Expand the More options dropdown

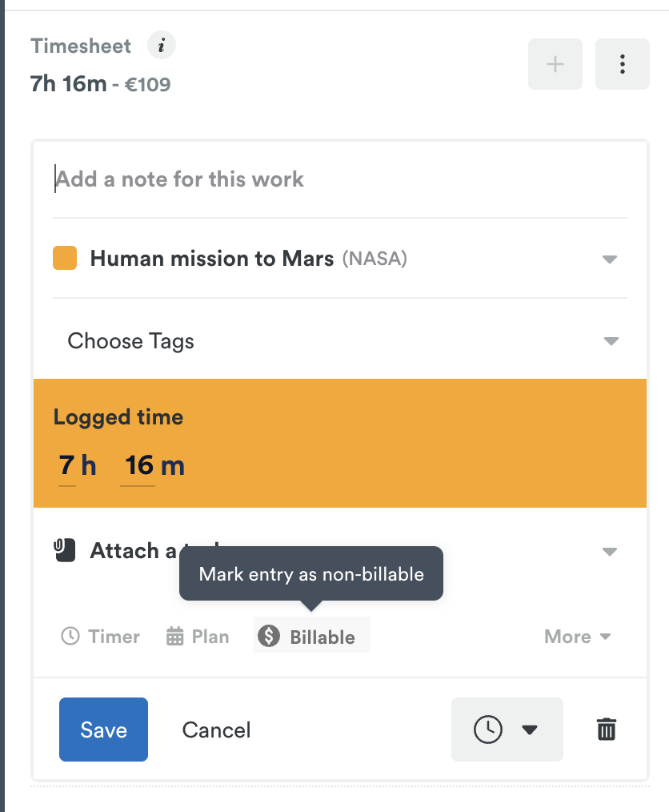(576, 636)
